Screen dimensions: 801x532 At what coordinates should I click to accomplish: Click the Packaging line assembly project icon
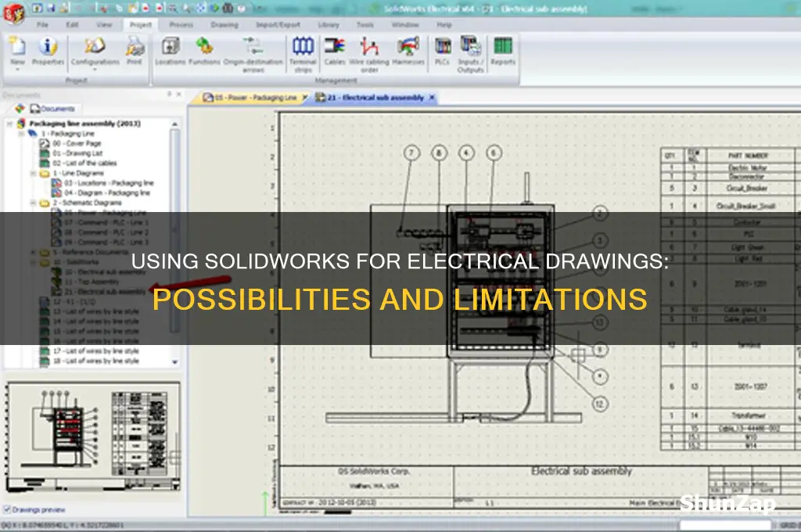tap(21, 124)
